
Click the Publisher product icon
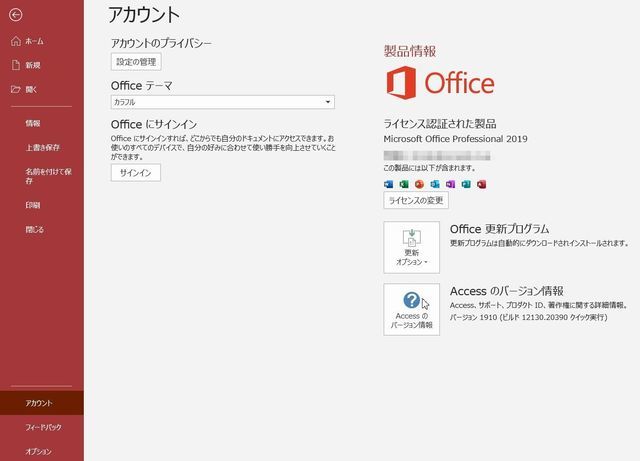(x=466, y=184)
